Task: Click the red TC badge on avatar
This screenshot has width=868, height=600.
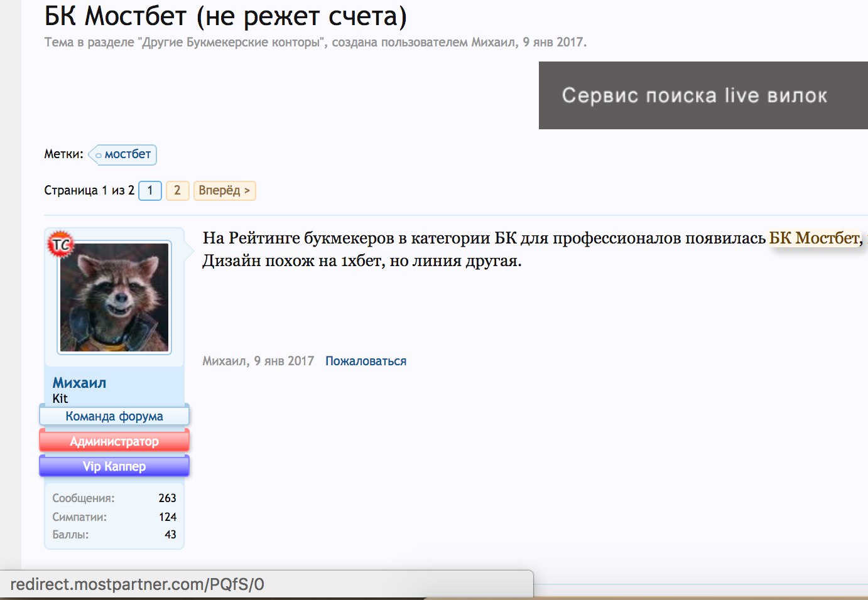Action: 60,244
